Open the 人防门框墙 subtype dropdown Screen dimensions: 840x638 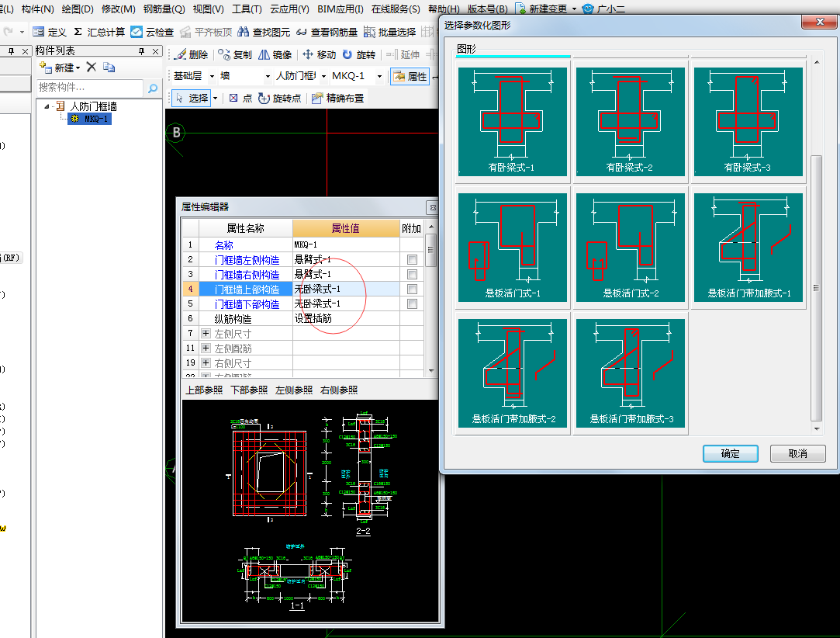click(323, 77)
